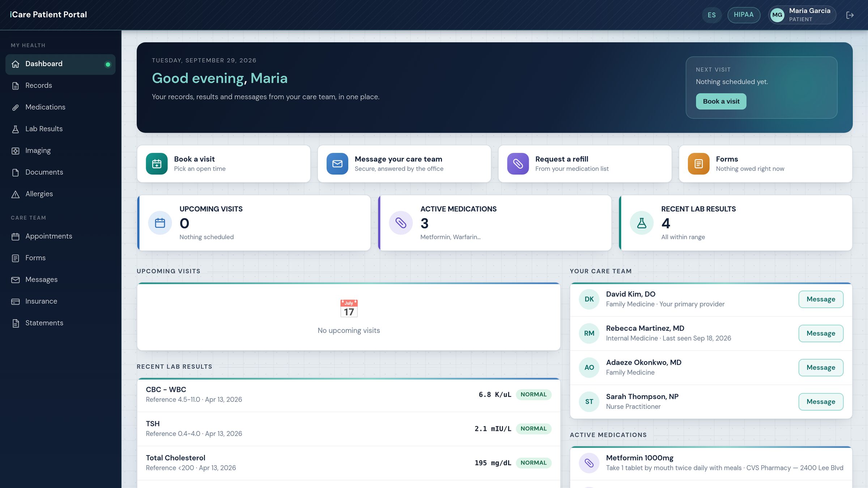
Task: Click the HIPAA badge in the header
Action: point(744,15)
